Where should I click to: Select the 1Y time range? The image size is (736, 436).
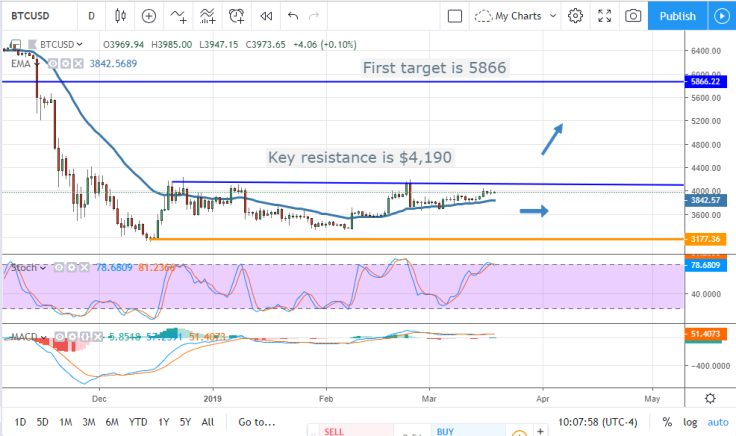(x=163, y=422)
